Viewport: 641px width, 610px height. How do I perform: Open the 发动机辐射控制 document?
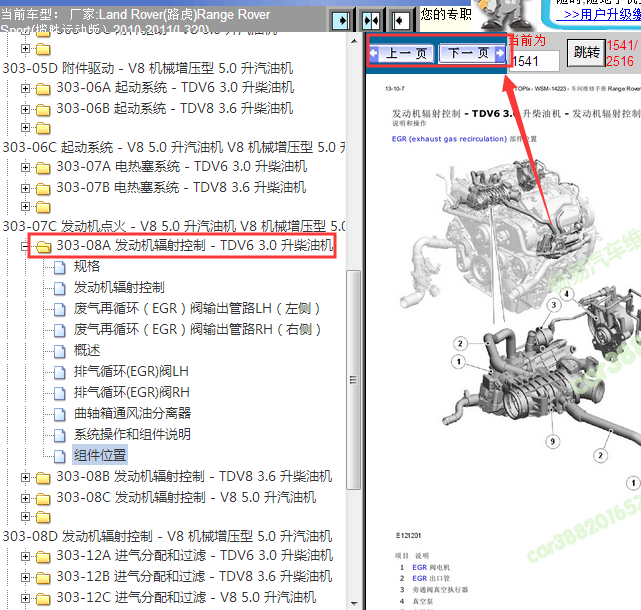point(119,287)
